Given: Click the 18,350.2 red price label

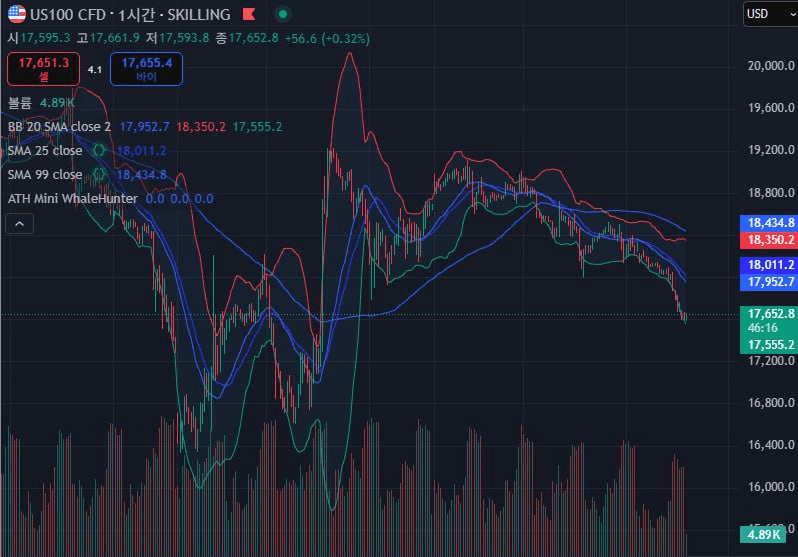Looking at the screenshot, I should [769, 240].
